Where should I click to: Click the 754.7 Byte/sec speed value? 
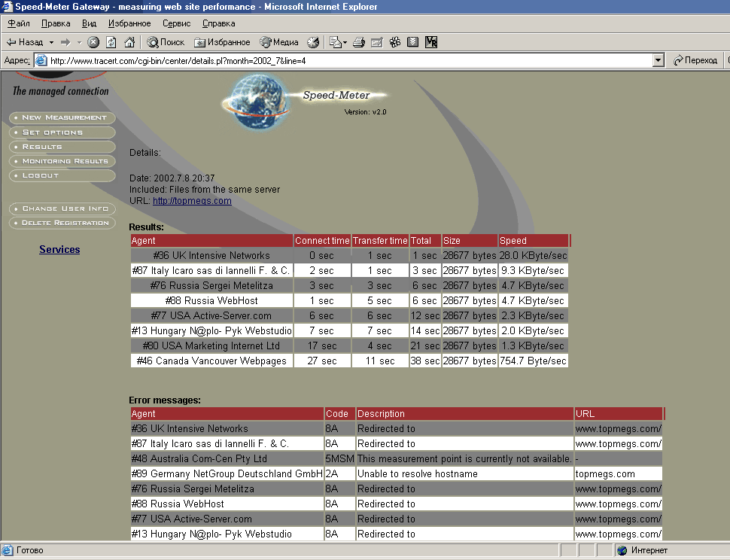[x=533, y=361]
